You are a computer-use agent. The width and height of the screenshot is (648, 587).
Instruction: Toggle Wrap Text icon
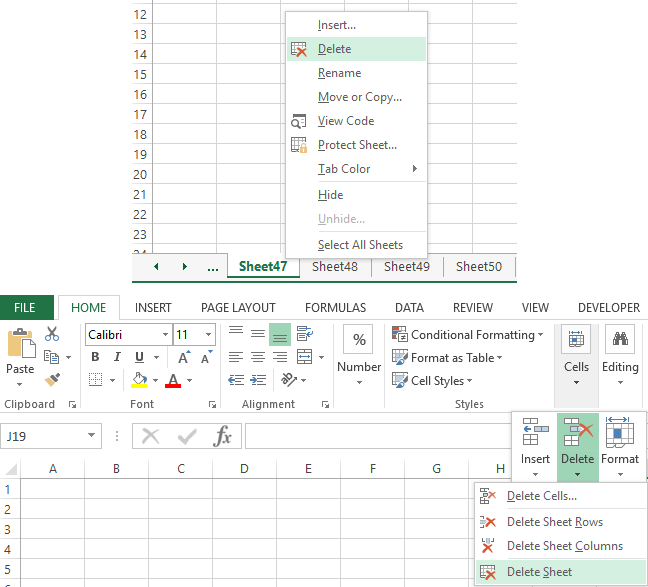click(x=305, y=334)
